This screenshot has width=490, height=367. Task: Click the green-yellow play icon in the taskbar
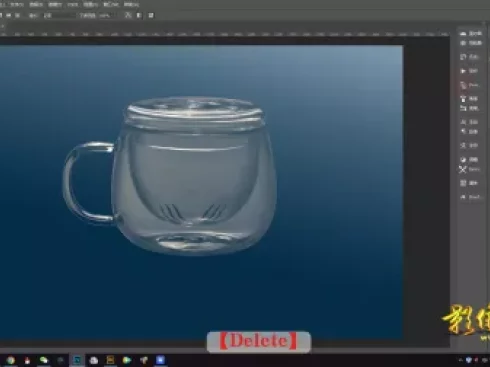127,360
